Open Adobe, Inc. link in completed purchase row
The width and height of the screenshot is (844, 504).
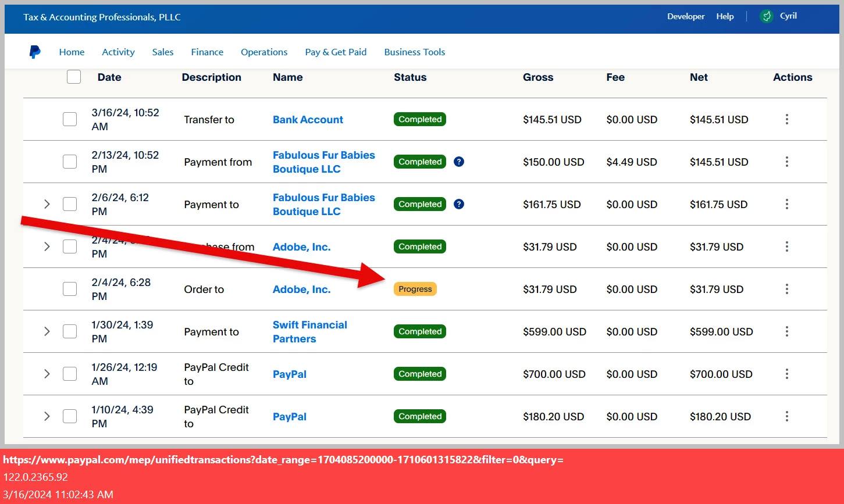click(301, 246)
